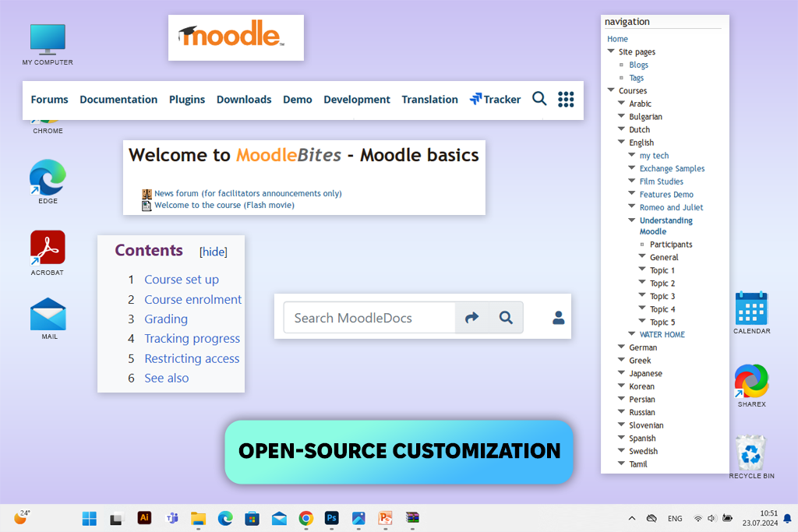Open the Forums menu item

49,99
